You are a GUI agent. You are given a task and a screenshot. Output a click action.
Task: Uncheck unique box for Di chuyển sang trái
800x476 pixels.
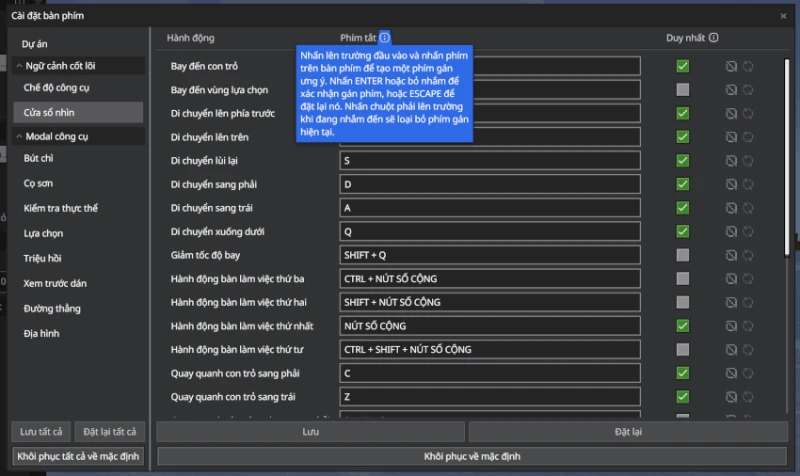683,208
